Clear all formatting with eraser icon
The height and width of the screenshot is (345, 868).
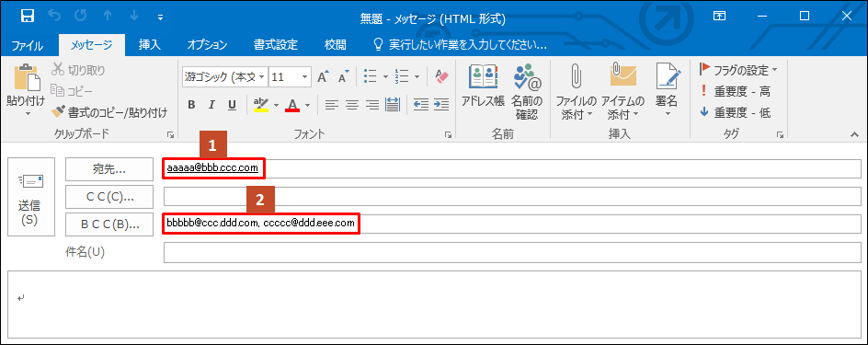coord(441,76)
